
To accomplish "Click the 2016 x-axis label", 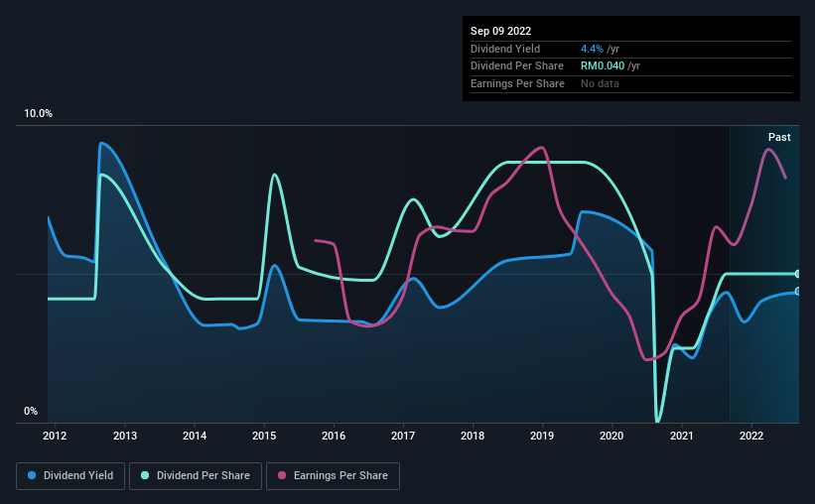I will click(x=334, y=436).
